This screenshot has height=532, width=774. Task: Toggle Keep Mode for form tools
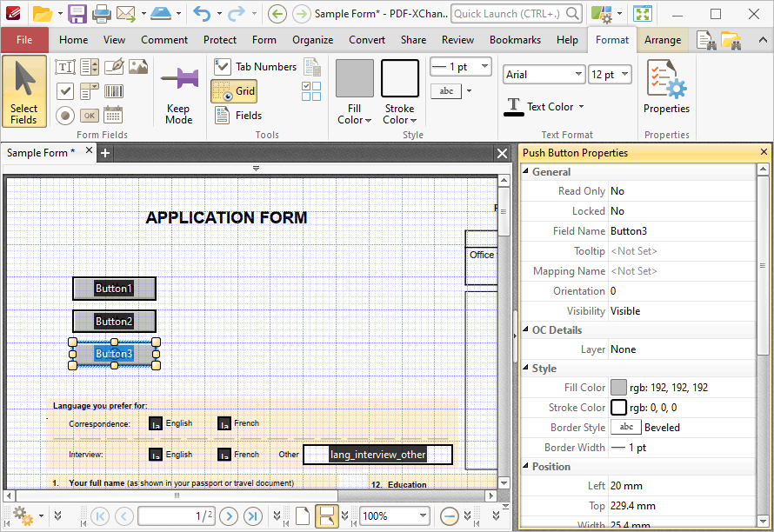(x=178, y=90)
